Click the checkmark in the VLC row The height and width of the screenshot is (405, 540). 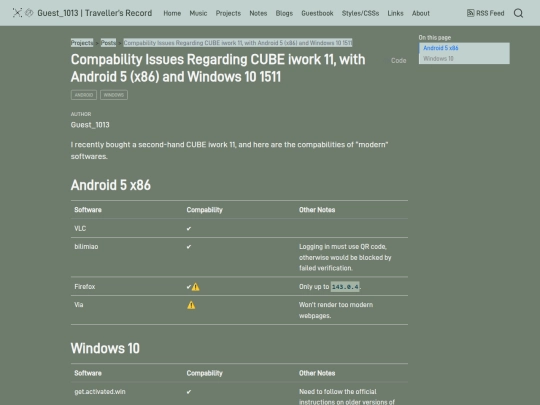click(189, 228)
